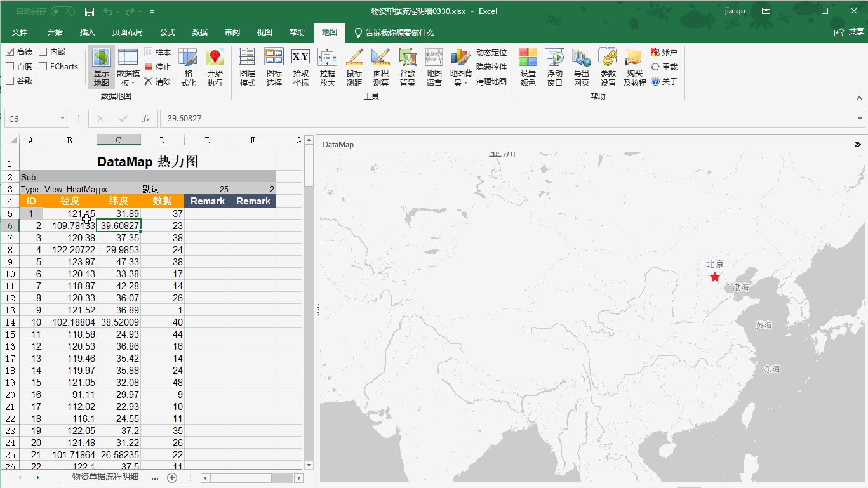The image size is (868, 488).
Task: Click the 设置颜色 color settings icon
Action: [528, 67]
